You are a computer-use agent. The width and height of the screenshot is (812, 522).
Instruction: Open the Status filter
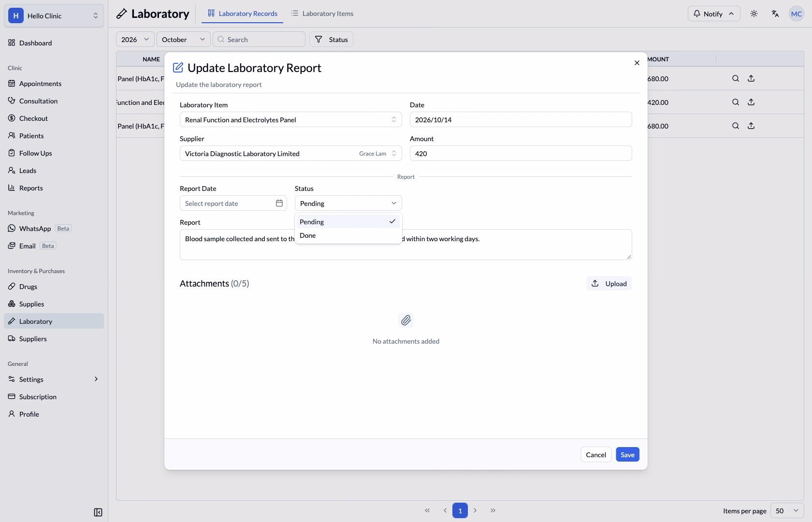[331, 39]
